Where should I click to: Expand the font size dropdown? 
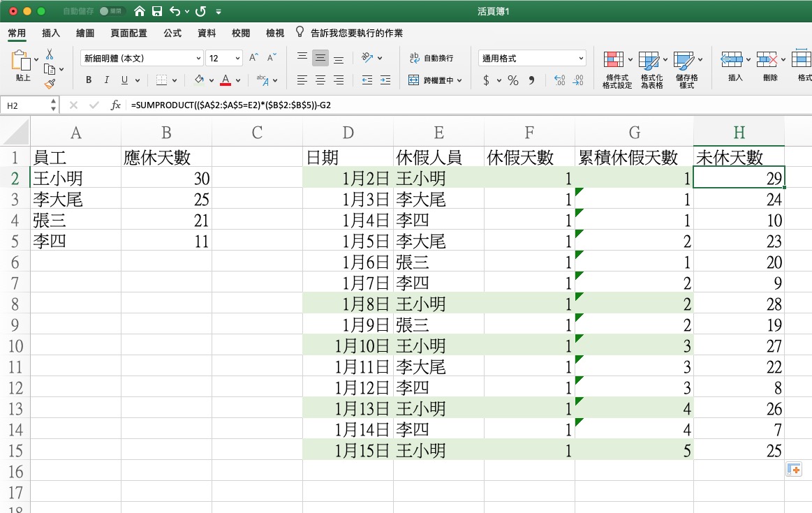point(237,59)
